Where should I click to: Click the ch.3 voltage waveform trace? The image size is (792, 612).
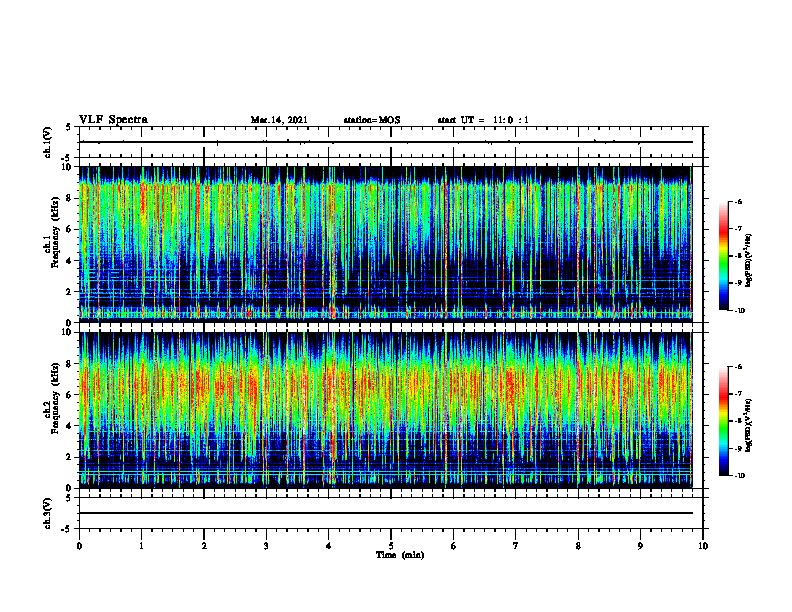point(385,513)
